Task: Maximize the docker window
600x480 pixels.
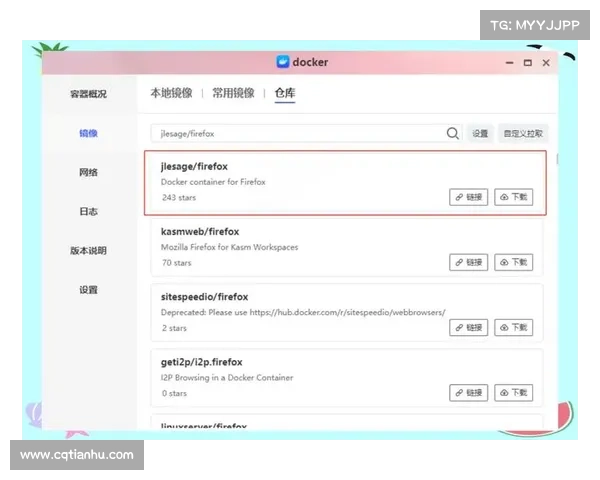Action: [x=528, y=62]
